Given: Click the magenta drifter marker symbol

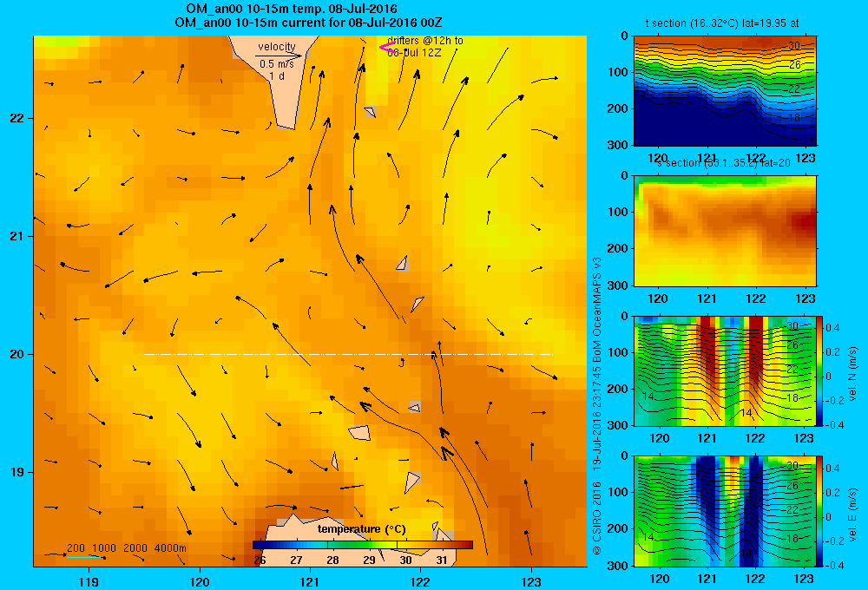Looking at the screenshot, I should pyautogui.click(x=386, y=47).
